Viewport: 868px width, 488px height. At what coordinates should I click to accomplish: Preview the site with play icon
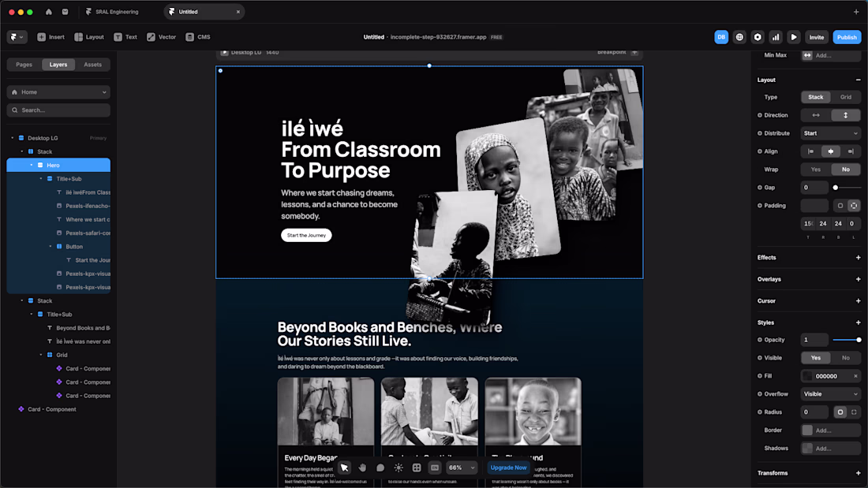pos(793,37)
